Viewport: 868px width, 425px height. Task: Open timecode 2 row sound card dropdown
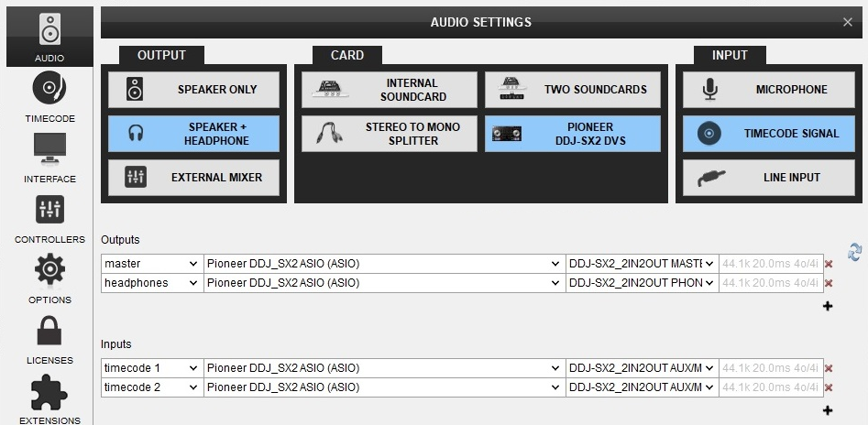[x=384, y=388]
